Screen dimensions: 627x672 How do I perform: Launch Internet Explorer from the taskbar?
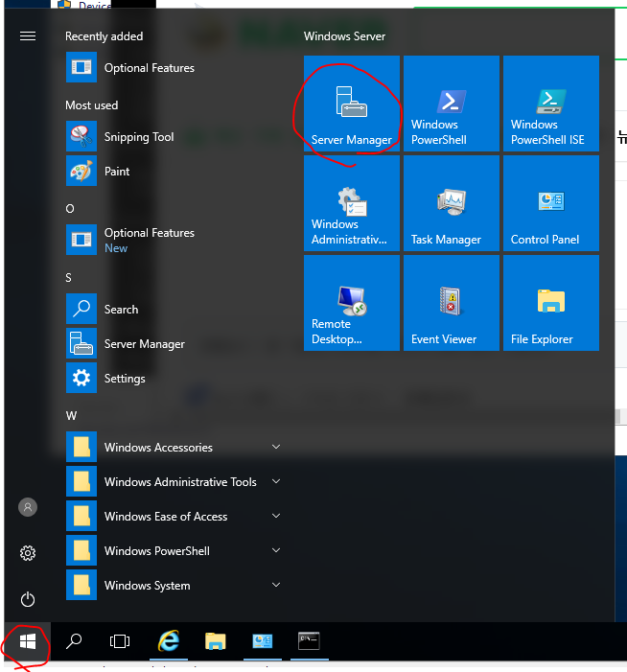(x=169, y=641)
